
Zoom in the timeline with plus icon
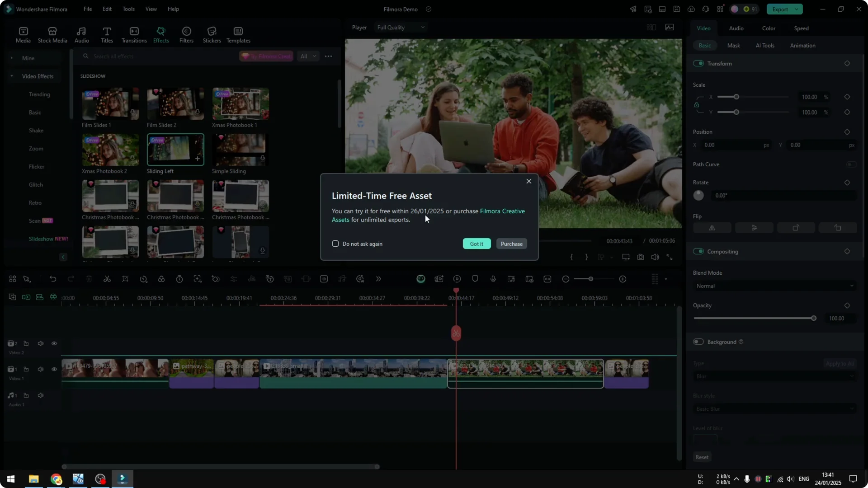(x=623, y=279)
